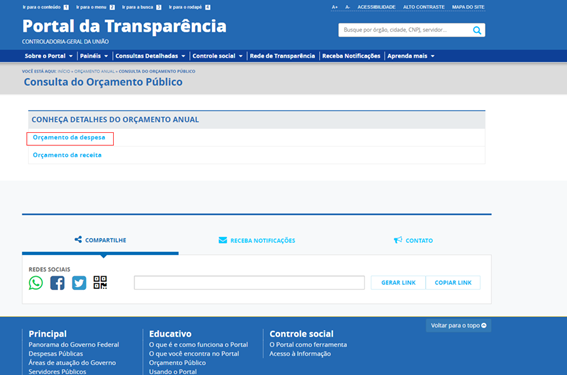The image size is (567, 375).
Task: Open the QR code icon
Action: (100, 282)
